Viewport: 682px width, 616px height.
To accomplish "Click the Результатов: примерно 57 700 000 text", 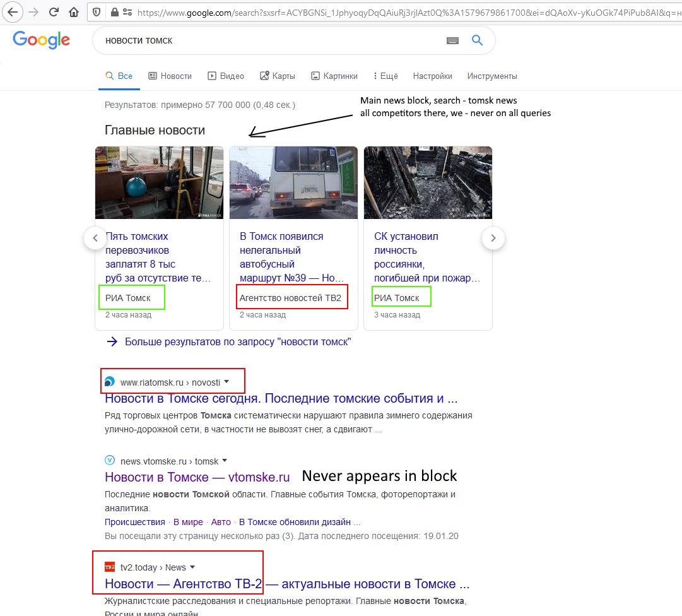I will point(199,105).
